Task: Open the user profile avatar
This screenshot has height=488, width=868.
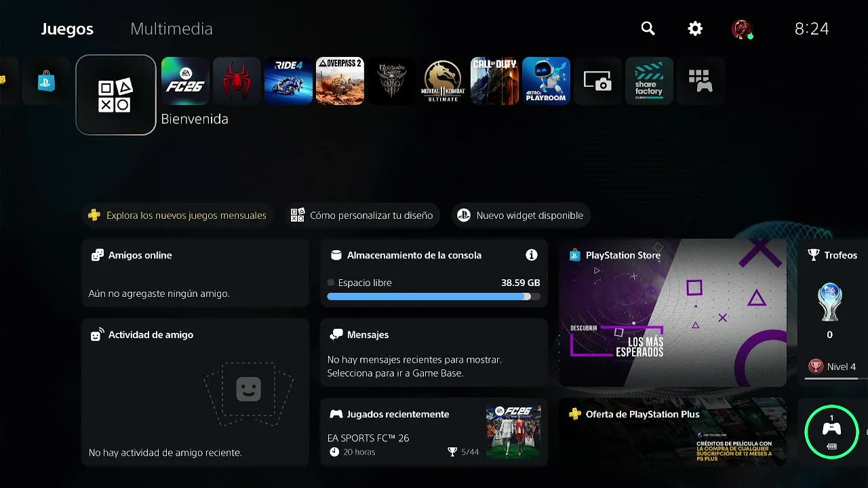Action: pos(742,29)
